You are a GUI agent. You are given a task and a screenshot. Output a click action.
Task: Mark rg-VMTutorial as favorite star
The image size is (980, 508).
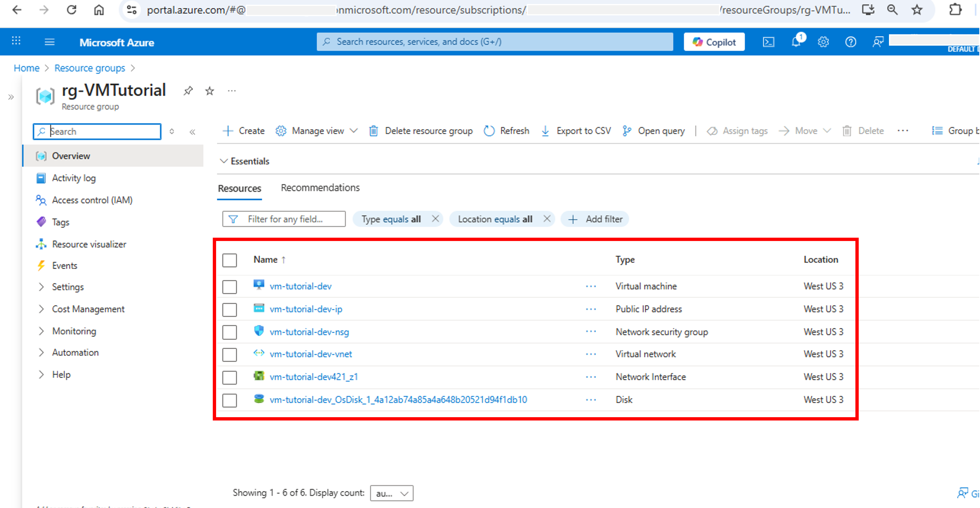tap(210, 91)
